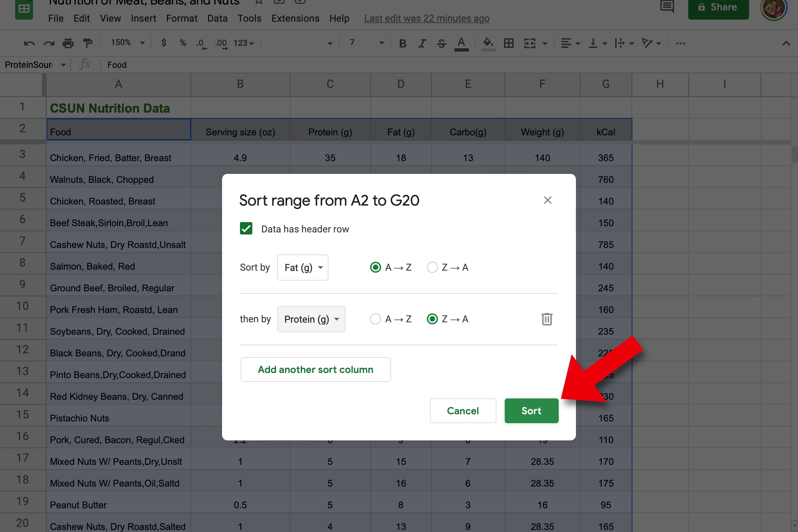Viewport: 798px width, 532px height.
Task: Open the text wrapping dropdown
Action: (624, 43)
